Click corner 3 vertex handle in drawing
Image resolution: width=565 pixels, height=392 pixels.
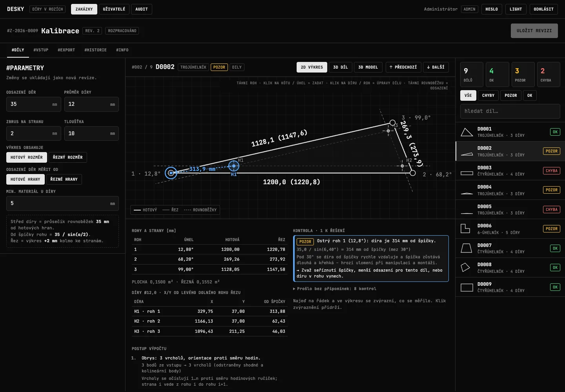pyautogui.click(x=392, y=123)
